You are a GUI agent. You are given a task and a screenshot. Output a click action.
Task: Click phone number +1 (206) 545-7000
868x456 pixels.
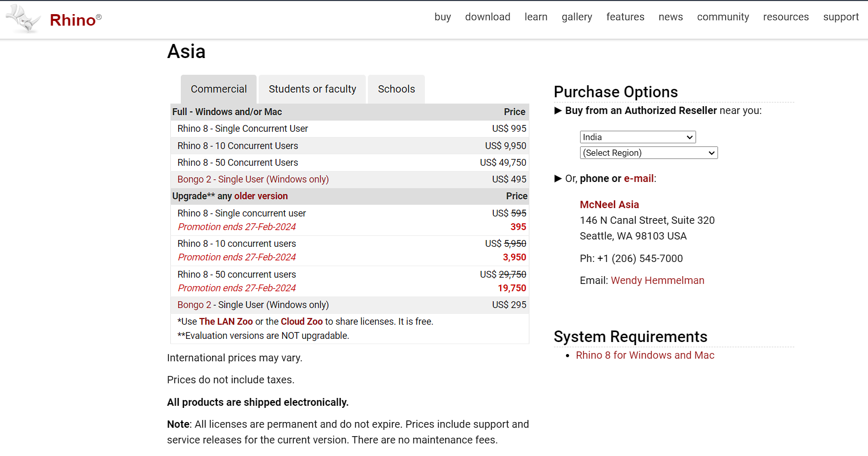pyautogui.click(x=640, y=258)
